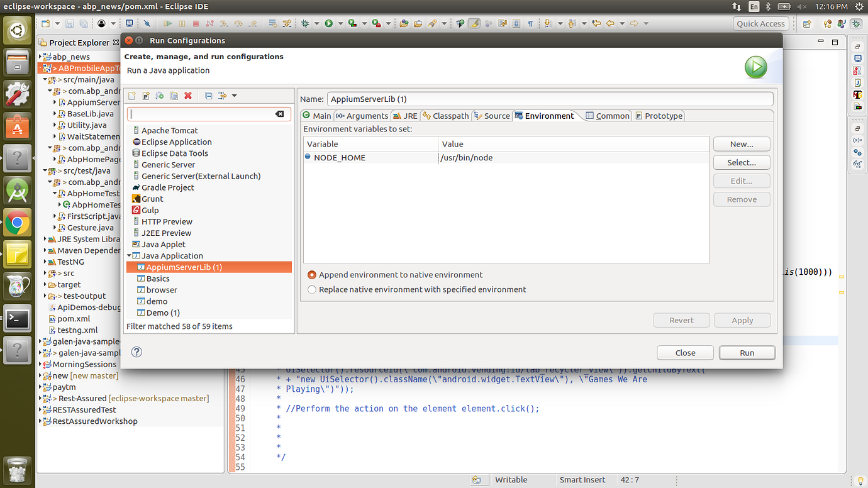This screenshot has height=488, width=868.
Task: Collapse the src/main/java folder
Action: 45,80
